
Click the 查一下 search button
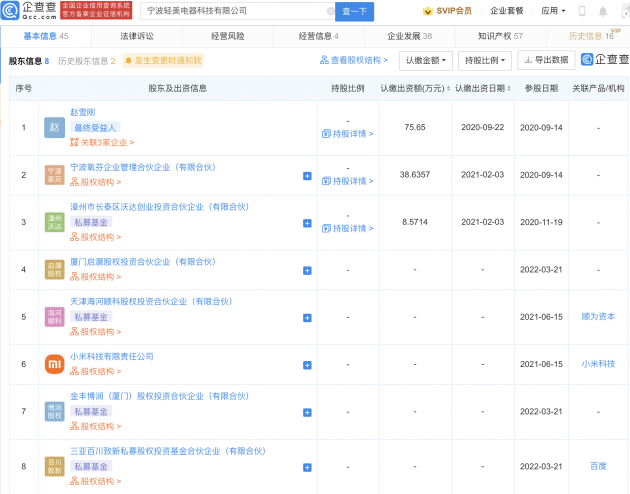click(354, 12)
